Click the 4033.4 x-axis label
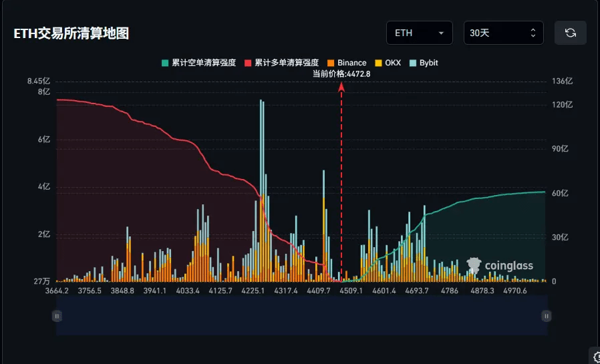Screen dimensions: 600x364 click(x=188, y=291)
